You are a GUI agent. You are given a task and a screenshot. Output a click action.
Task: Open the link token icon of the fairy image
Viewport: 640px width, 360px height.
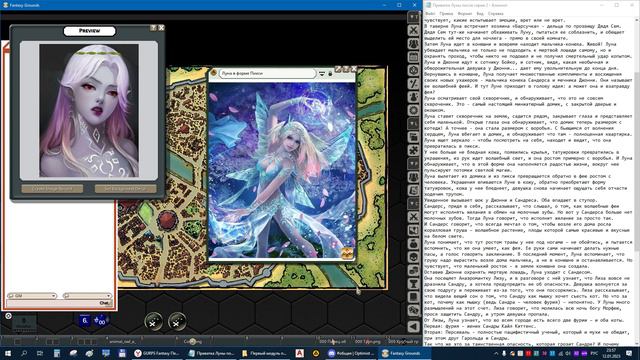click(213, 73)
